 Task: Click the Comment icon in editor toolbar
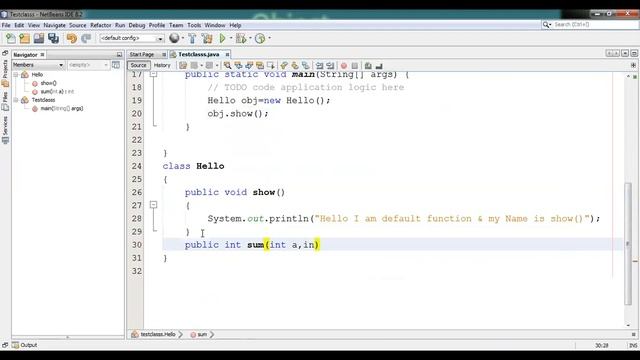(368, 65)
